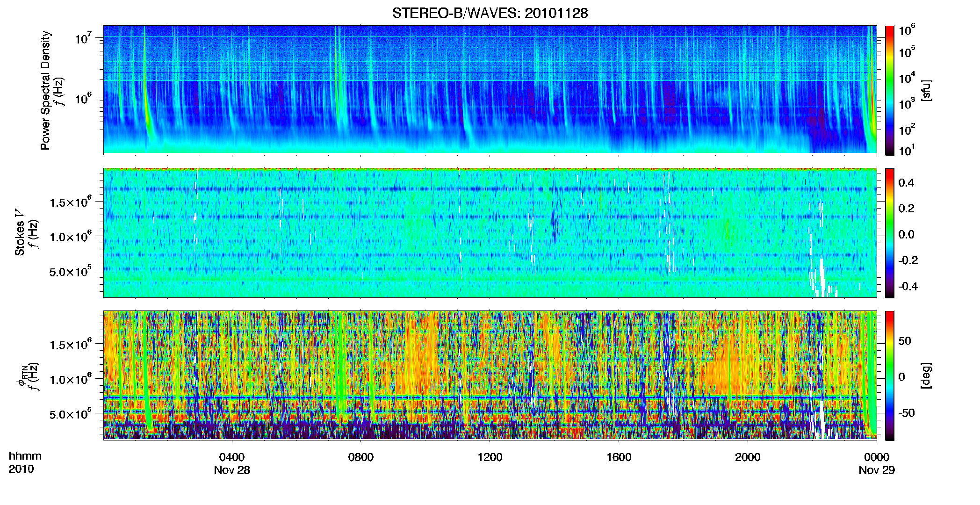
Task: Click the Stokes V spectrogram panel
Action: pos(490,232)
